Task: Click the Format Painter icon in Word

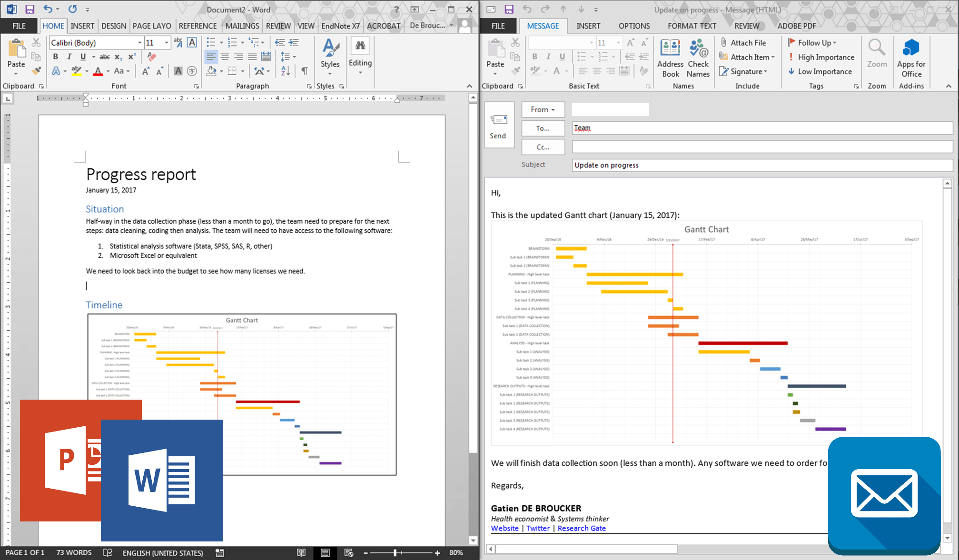Action: click(36, 71)
